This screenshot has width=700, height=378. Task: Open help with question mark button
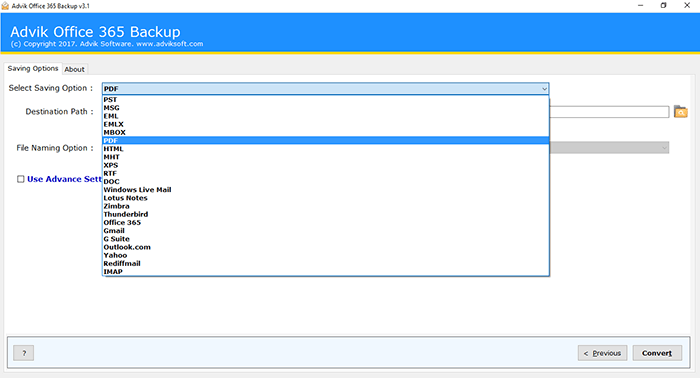(x=24, y=353)
